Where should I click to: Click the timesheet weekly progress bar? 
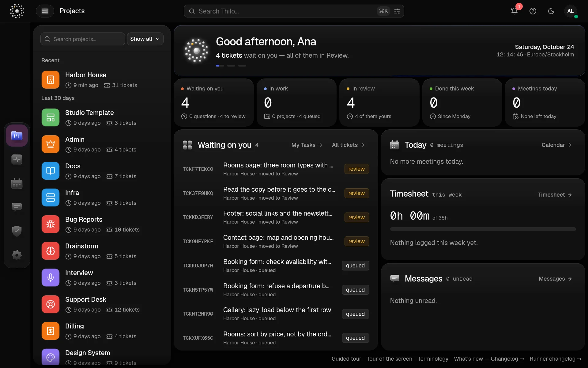point(483,229)
